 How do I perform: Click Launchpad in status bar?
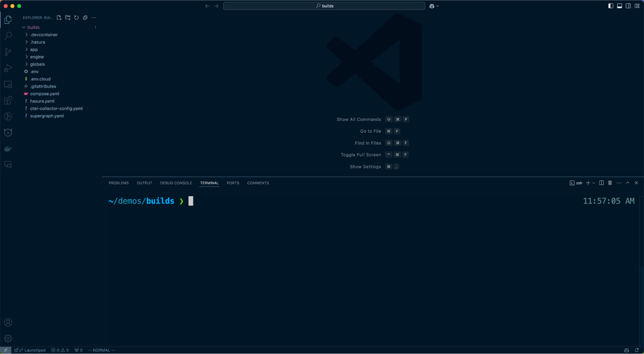click(30, 350)
